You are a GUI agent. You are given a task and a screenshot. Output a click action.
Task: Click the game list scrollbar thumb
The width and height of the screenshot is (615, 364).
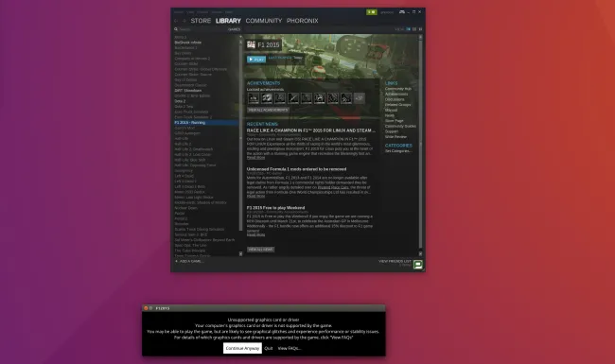[241, 135]
